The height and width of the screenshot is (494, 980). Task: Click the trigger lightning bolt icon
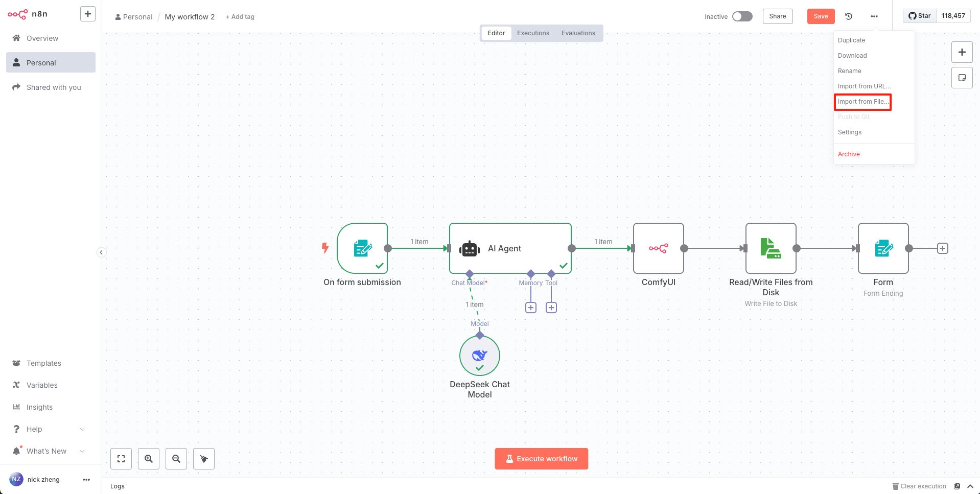point(325,248)
